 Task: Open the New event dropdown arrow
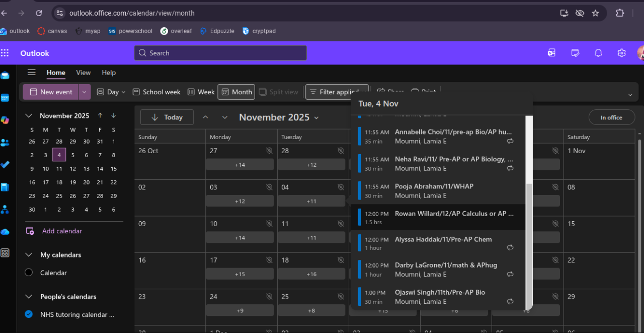coord(85,92)
